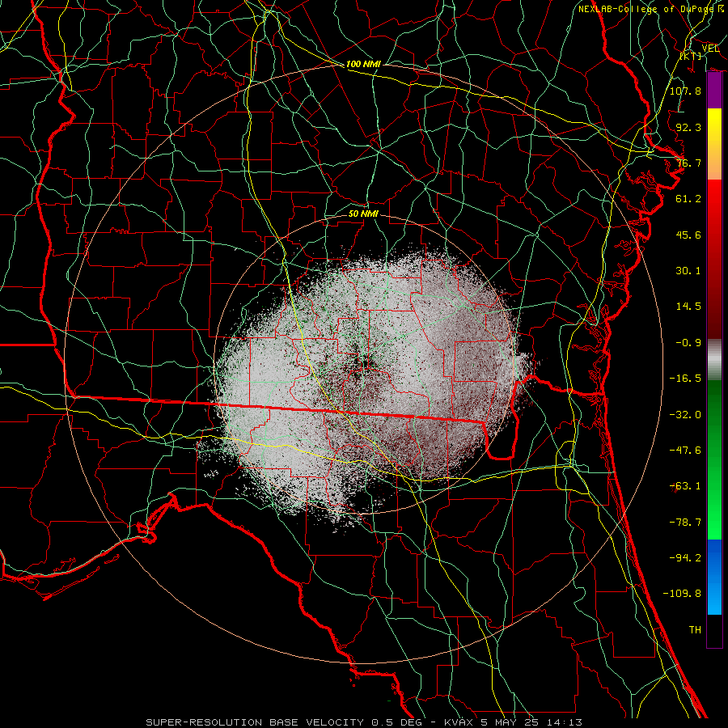Click the -47.6 legend value
728x728 pixels.
pyautogui.click(x=685, y=451)
